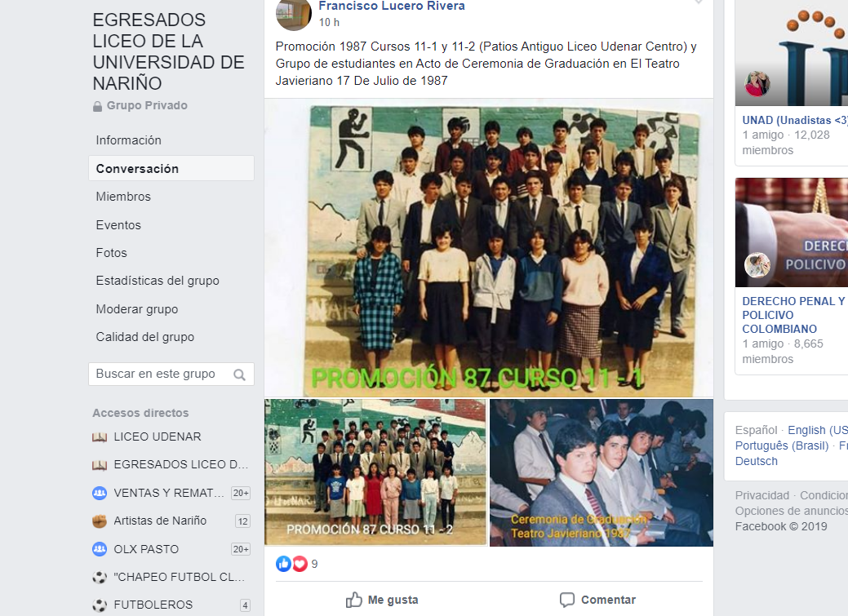This screenshot has width=848, height=616.
Task: Open the heart reaction icon on the post
Action: (300, 564)
